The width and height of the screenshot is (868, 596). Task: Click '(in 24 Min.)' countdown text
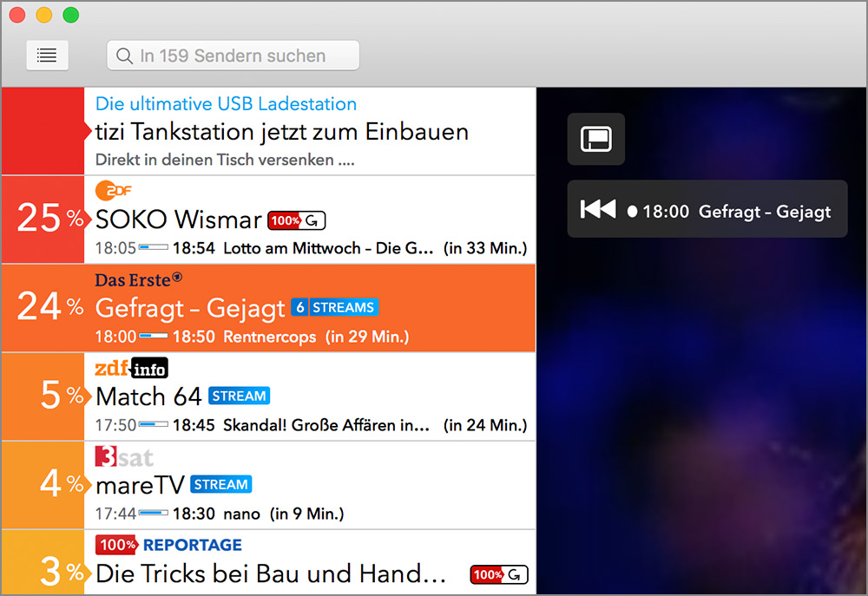[x=485, y=425]
